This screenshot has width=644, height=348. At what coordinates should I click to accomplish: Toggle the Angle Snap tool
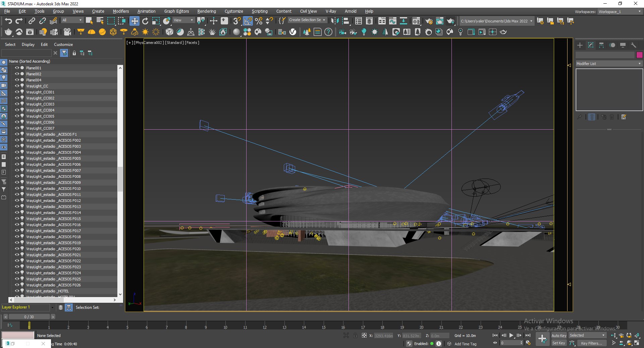click(x=248, y=21)
